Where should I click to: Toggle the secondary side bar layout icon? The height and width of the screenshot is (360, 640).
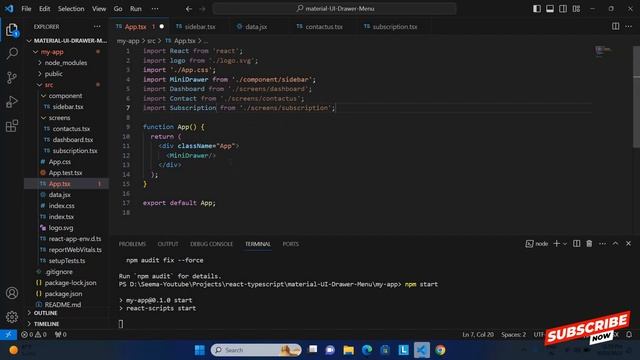coord(563,9)
